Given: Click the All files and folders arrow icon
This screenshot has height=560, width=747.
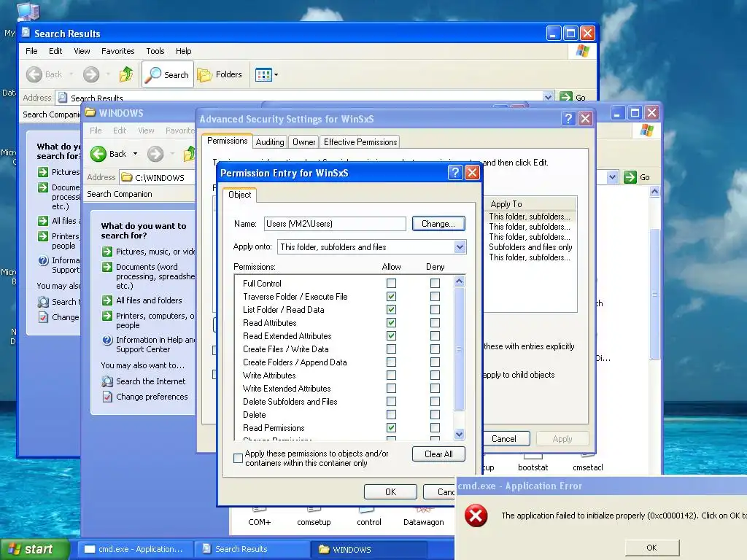Looking at the screenshot, I should tap(107, 300).
